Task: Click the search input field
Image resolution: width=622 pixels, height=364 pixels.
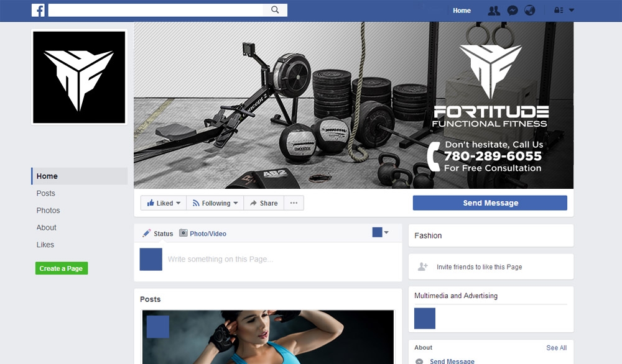Action: click(x=155, y=10)
